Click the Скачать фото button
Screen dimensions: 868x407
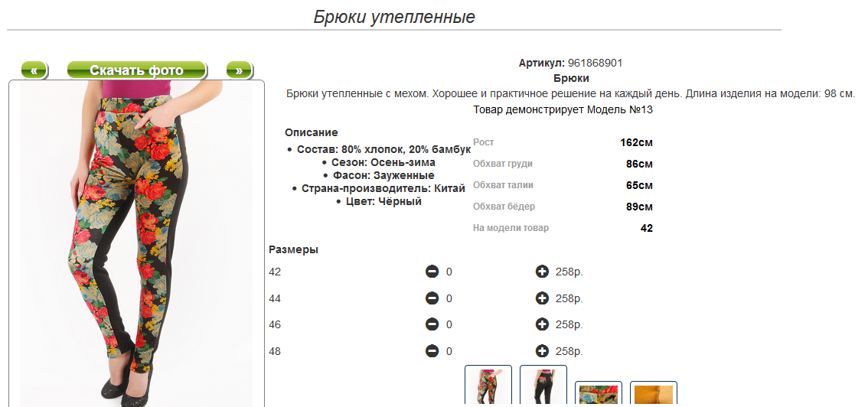pos(137,70)
